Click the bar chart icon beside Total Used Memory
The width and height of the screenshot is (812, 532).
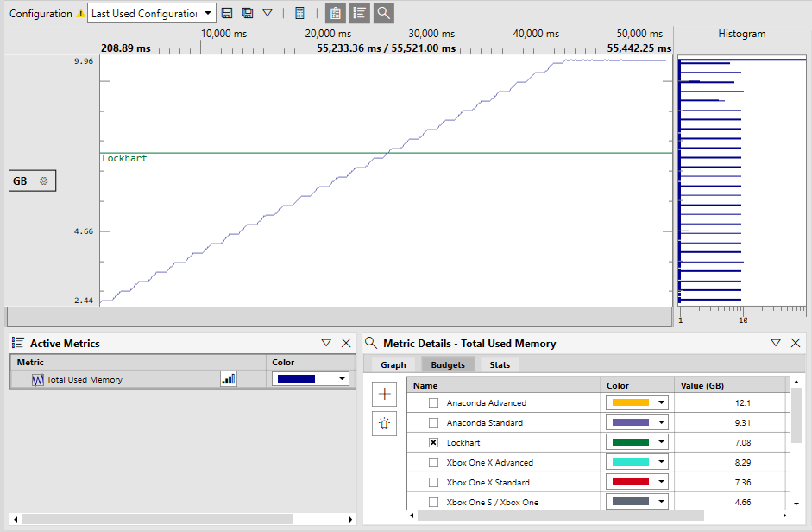[x=229, y=379]
